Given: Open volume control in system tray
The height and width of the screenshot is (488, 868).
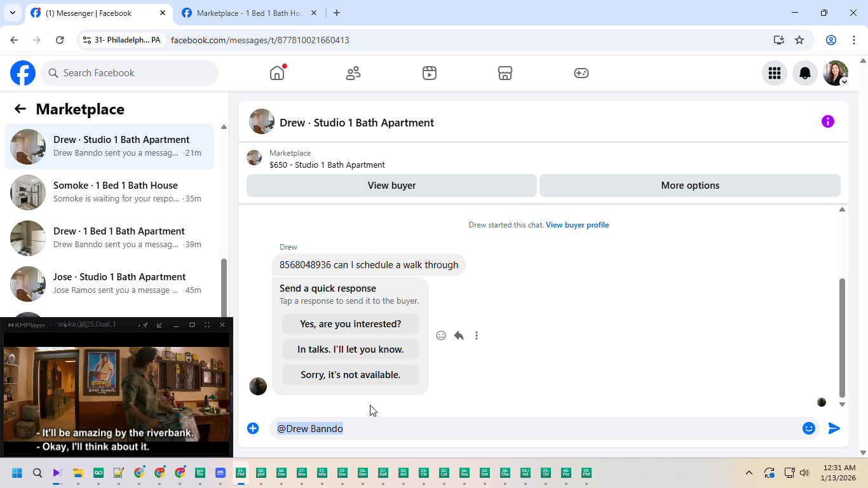Looking at the screenshot, I should pyautogui.click(x=804, y=473).
